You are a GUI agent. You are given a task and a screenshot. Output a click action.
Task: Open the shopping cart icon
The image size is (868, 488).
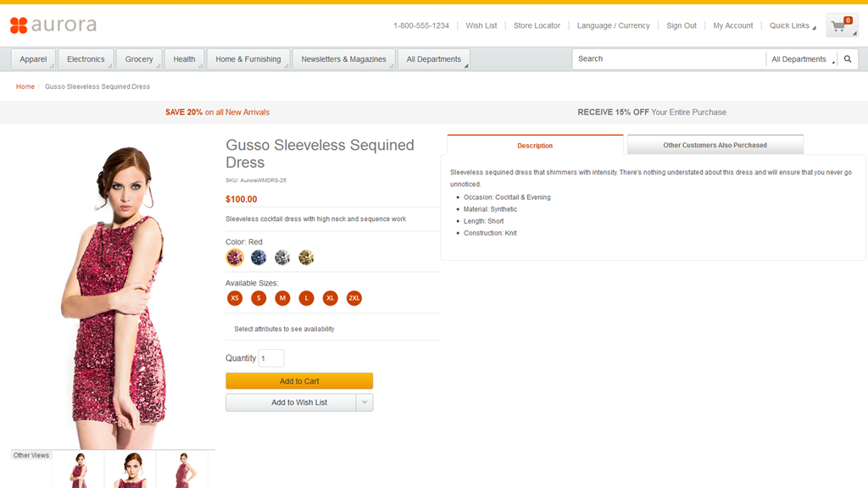(x=842, y=25)
